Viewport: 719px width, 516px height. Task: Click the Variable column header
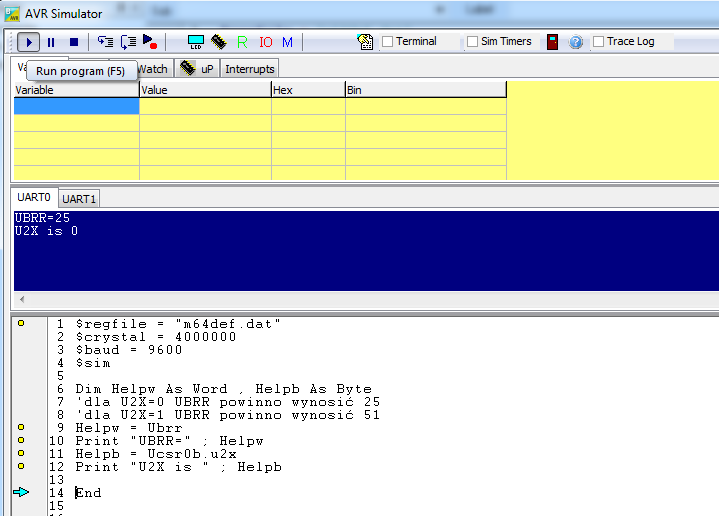tap(76, 90)
